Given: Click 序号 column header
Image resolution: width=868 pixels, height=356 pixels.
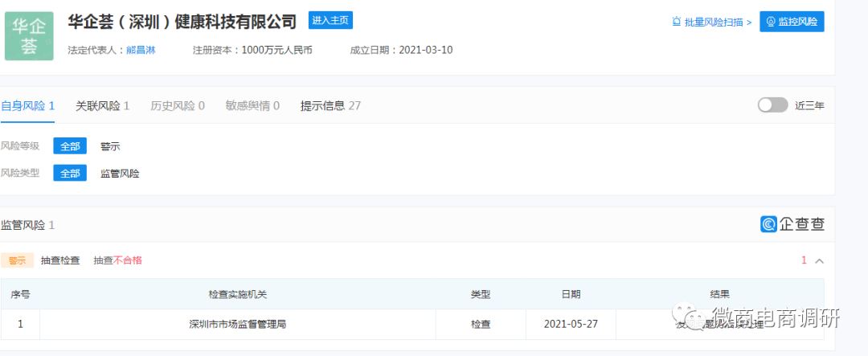Looking at the screenshot, I should coord(20,295).
